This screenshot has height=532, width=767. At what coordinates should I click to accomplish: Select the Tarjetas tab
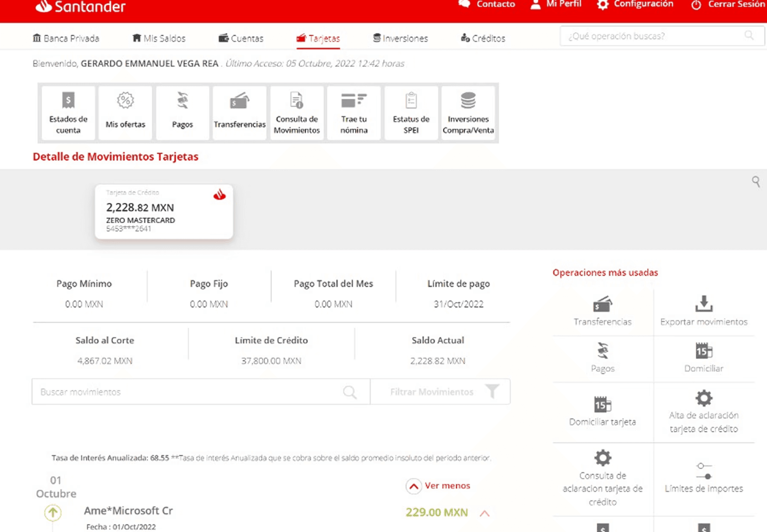(x=318, y=38)
